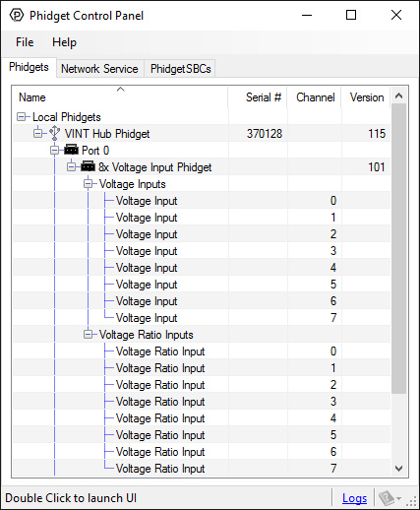Switch to the PhidgetSBCs tab

tap(180, 69)
